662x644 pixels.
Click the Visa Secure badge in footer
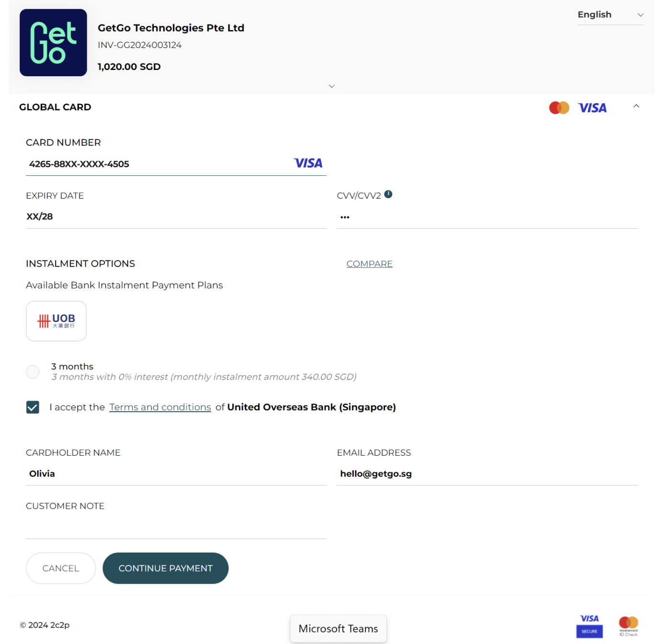click(x=589, y=626)
